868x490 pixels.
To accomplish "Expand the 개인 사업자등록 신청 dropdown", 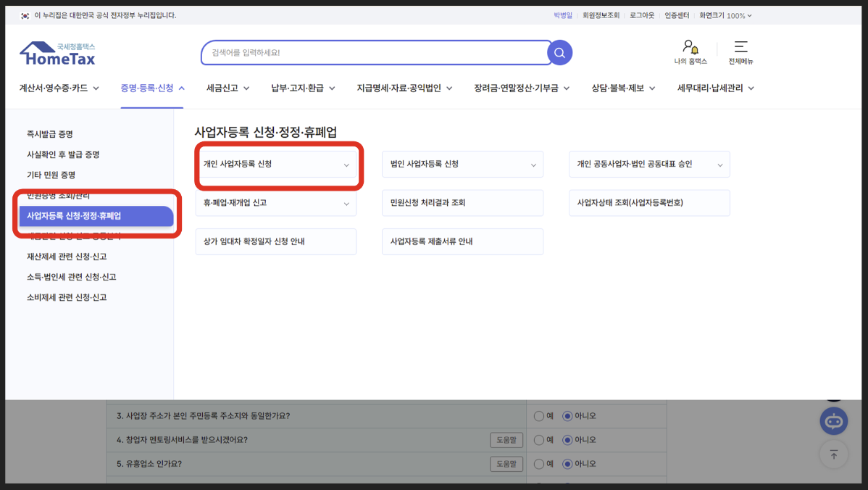I will (x=346, y=165).
